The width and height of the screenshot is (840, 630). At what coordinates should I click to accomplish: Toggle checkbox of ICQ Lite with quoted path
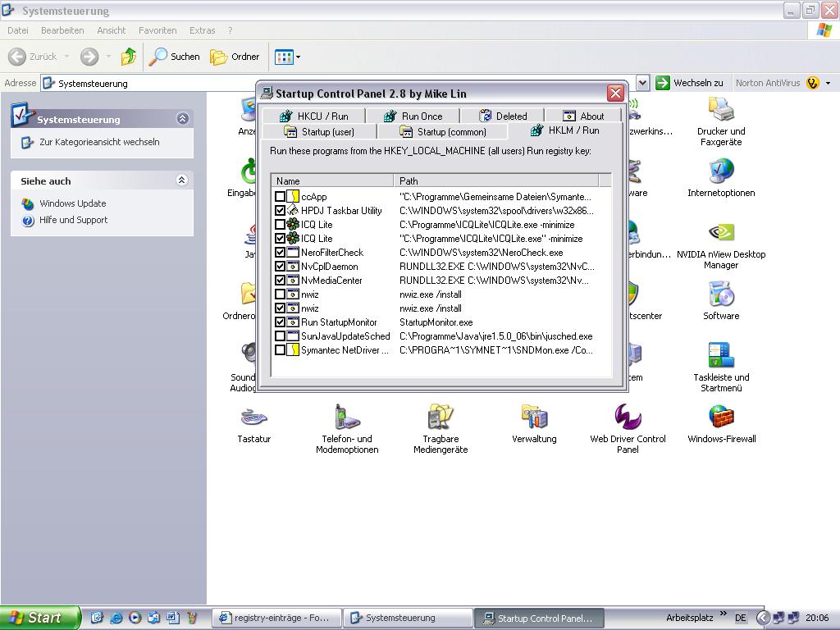tap(280, 239)
